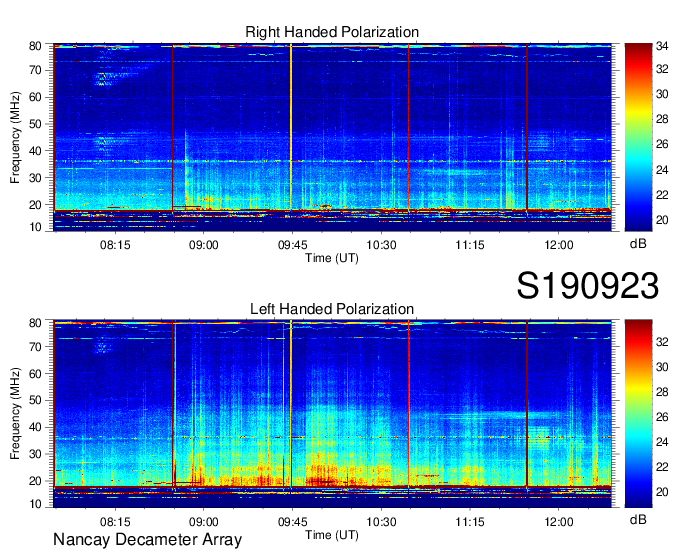
Task: Select the S190923 date label
Action: (588, 286)
